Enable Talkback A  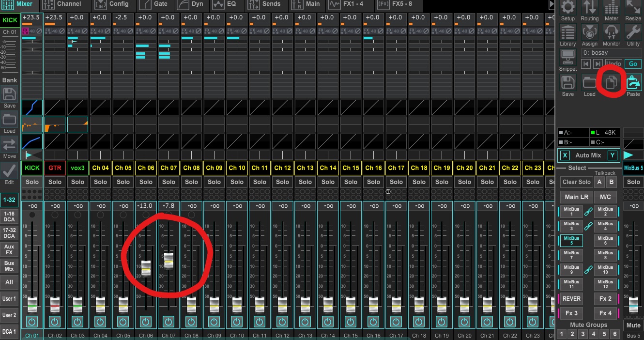[600, 182]
